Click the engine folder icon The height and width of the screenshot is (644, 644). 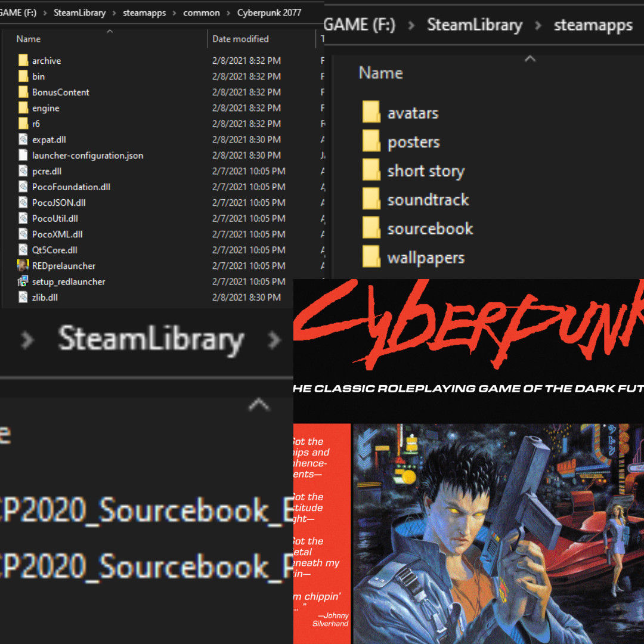pyautogui.click(x=23, y=108)
